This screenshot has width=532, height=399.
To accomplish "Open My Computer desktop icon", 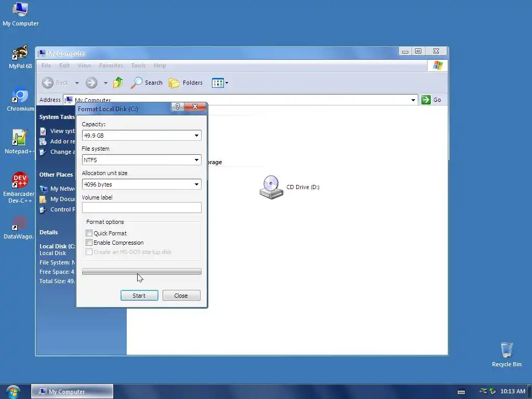I will click(20, 14).
